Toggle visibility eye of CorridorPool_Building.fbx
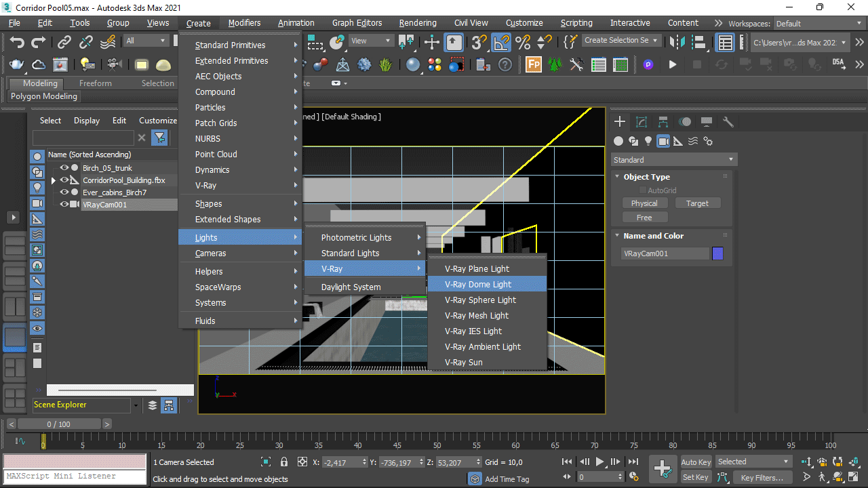868x488 pixels. coord(64,180)
